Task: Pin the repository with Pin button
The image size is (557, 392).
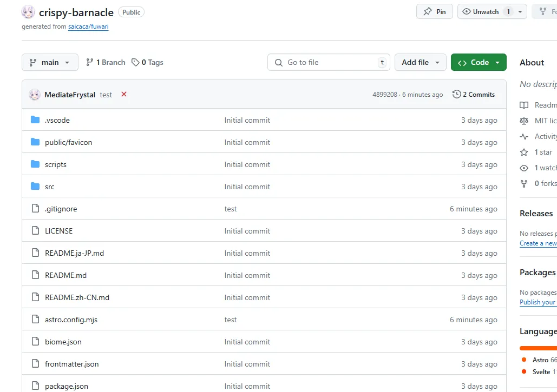Action: [435, 11]
